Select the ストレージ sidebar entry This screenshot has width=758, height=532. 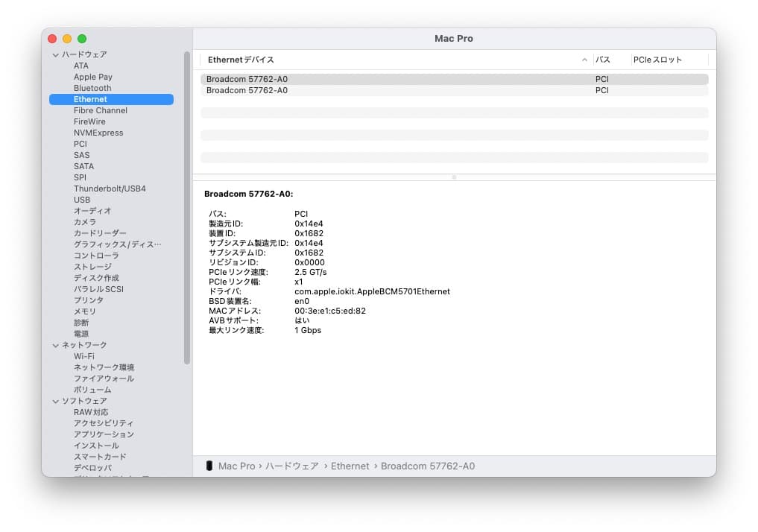(91, 267)
